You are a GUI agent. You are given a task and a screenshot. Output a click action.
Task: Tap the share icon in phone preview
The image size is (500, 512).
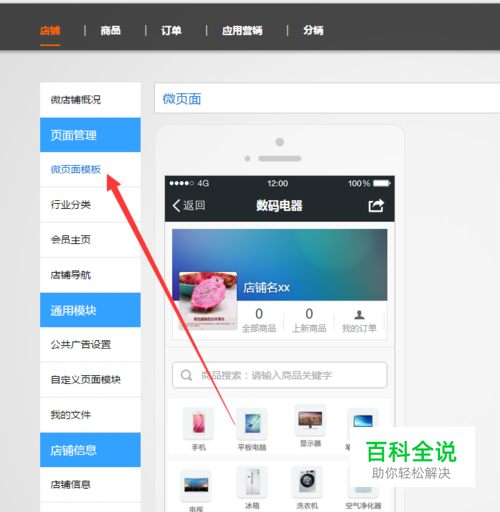pos(376,205)
